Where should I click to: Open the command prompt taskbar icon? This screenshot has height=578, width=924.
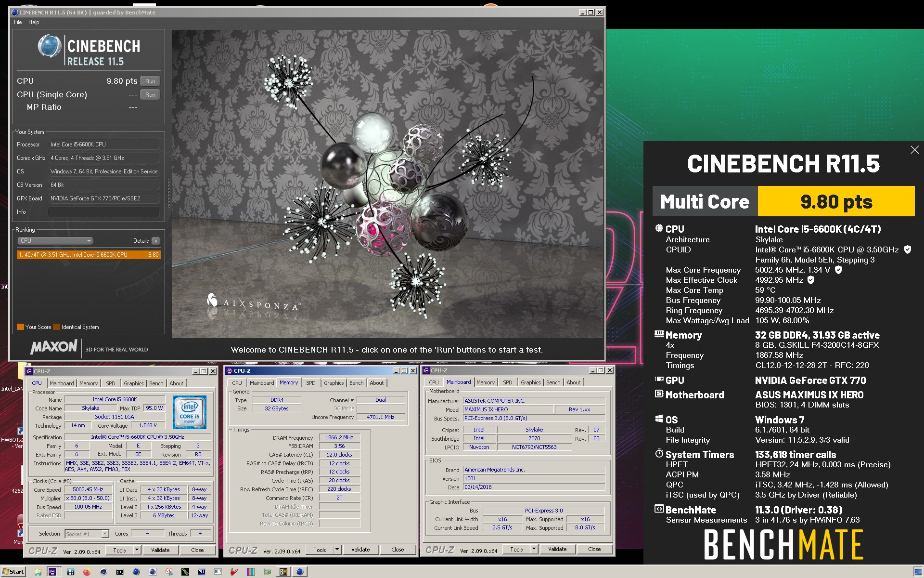pos(120,572)
